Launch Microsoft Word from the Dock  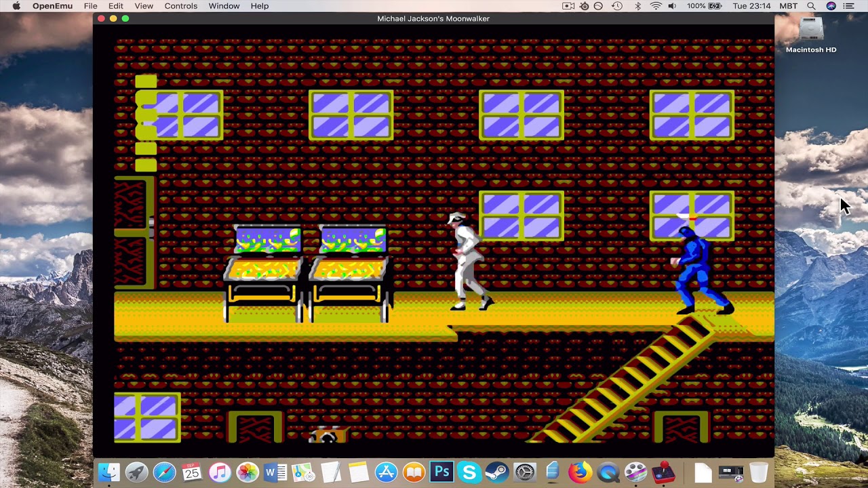coord(275,472)
